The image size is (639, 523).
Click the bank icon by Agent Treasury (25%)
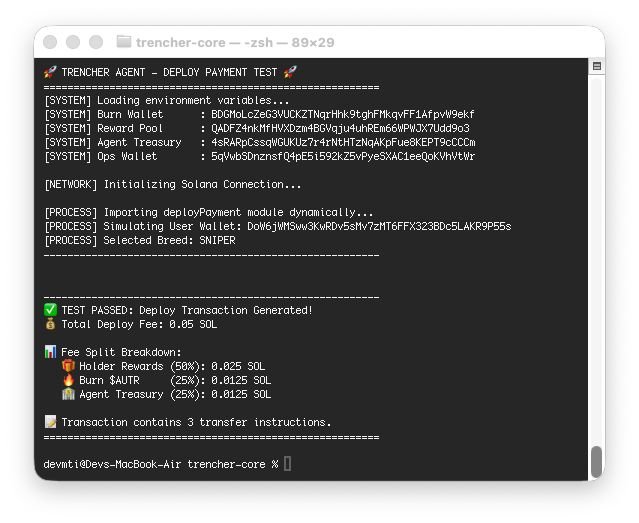68,394
